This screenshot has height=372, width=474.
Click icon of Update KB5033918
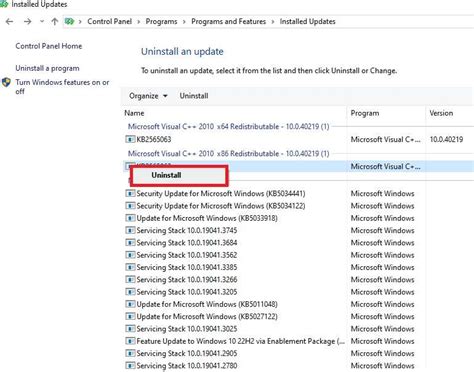click(130, 218)
